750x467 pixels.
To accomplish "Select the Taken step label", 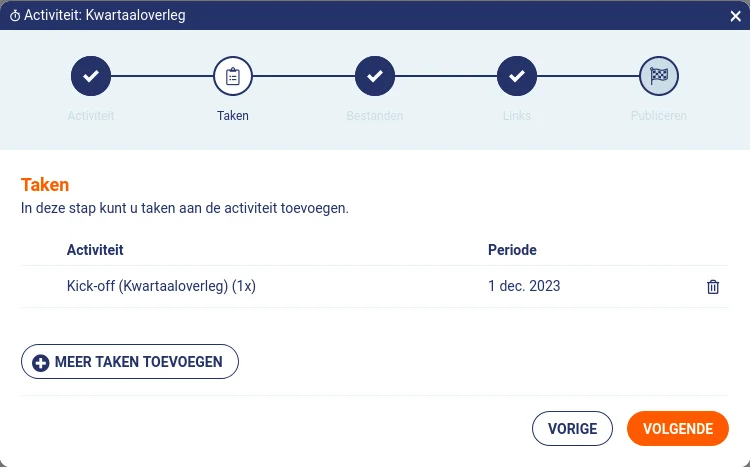I will click(x=233, y=116).
